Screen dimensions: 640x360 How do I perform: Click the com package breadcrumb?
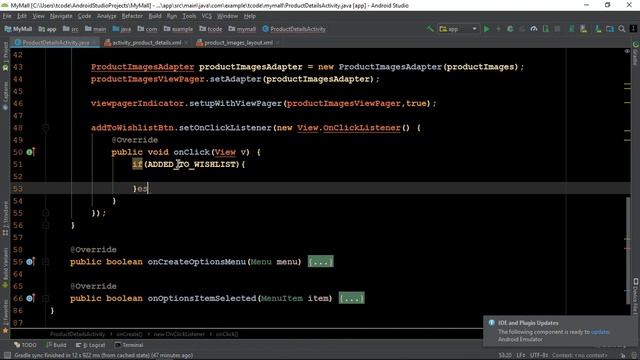point(147,29)
